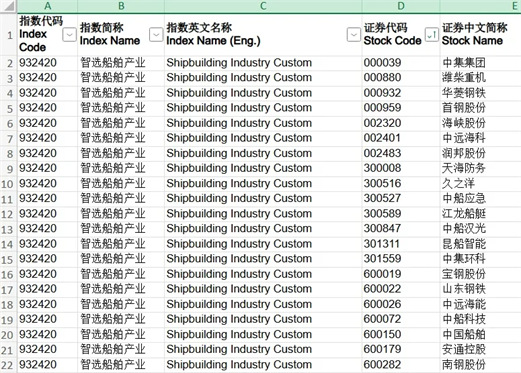
Task: Select stock name cell 南钢股份
Action: 480,365
